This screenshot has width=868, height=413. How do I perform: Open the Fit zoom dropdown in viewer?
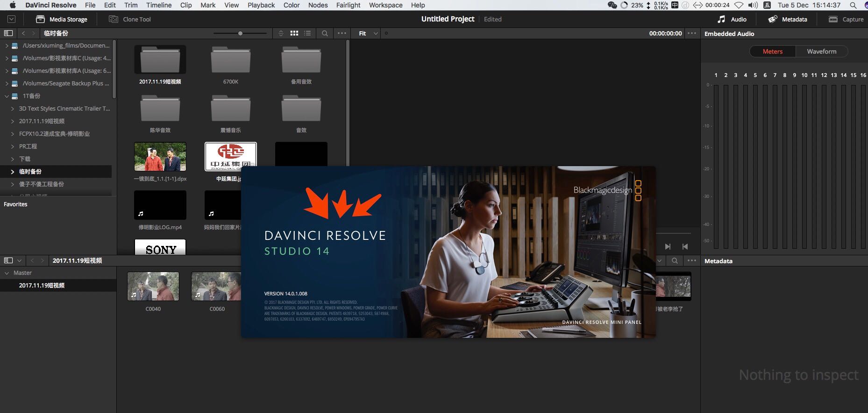pos(368,33)
